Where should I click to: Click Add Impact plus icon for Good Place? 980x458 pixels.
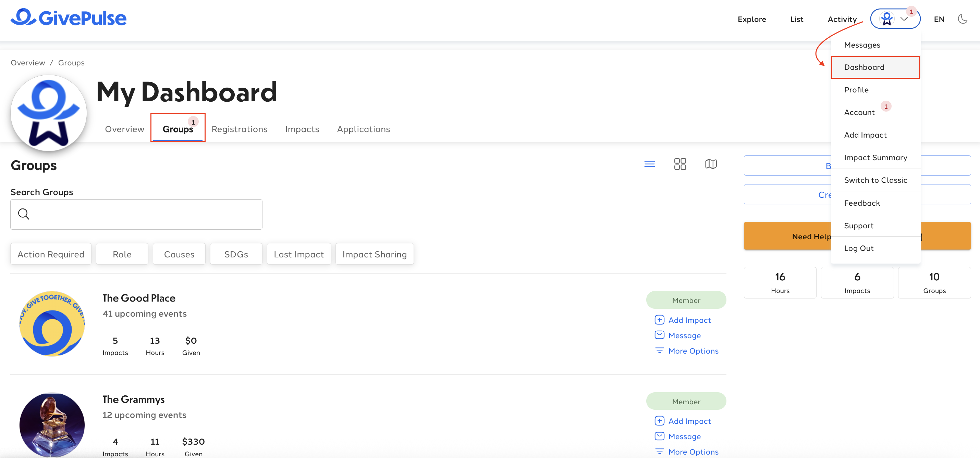[x=659, y=320]
